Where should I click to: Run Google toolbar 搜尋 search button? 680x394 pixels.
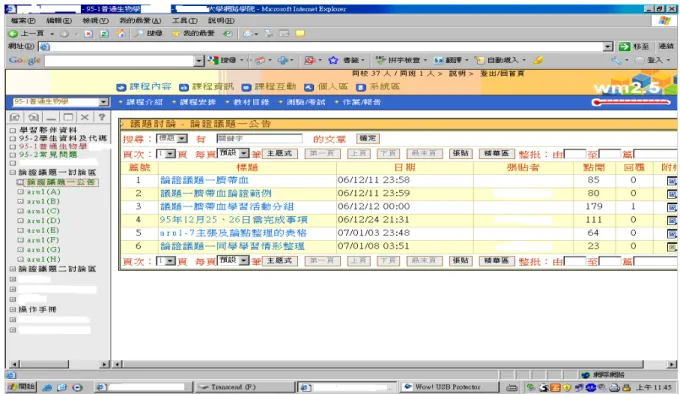coord(222,60)
